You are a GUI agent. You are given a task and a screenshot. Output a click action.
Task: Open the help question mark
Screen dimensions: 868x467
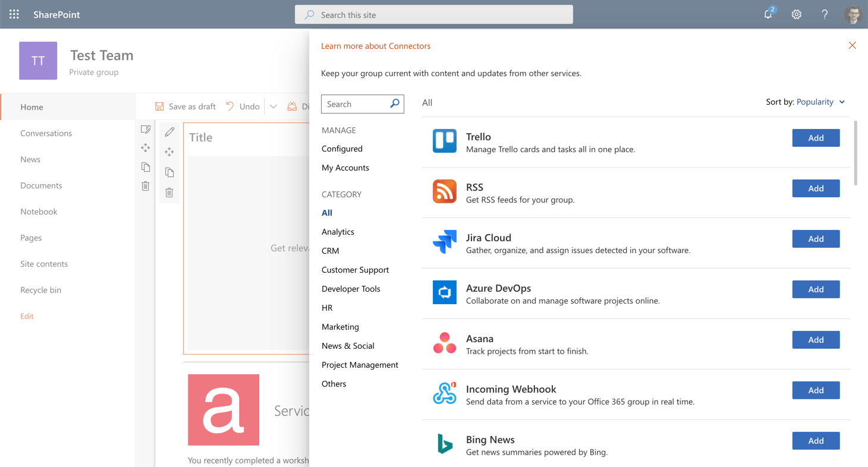coord(825,14)
